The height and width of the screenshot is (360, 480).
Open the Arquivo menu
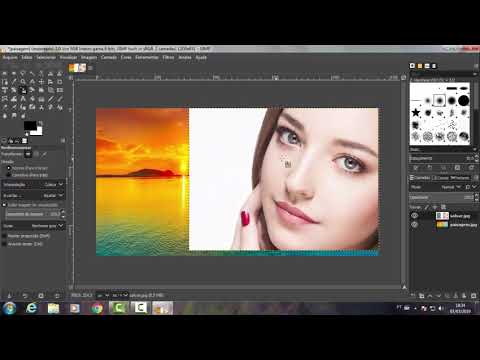pyautogui.click(x=10, y=57)
